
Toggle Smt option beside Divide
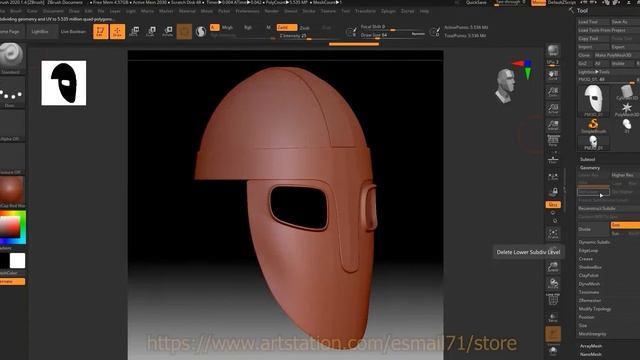coord(625,225)
